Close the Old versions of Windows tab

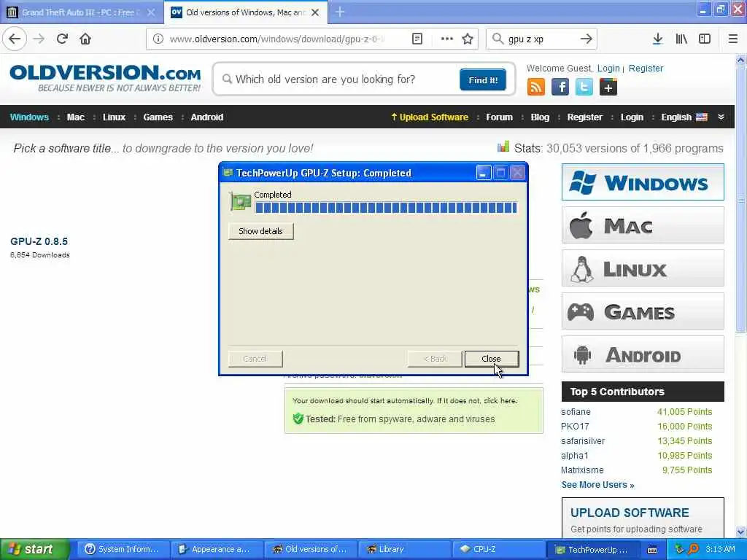pyautogui.click(x=315, y=12)
